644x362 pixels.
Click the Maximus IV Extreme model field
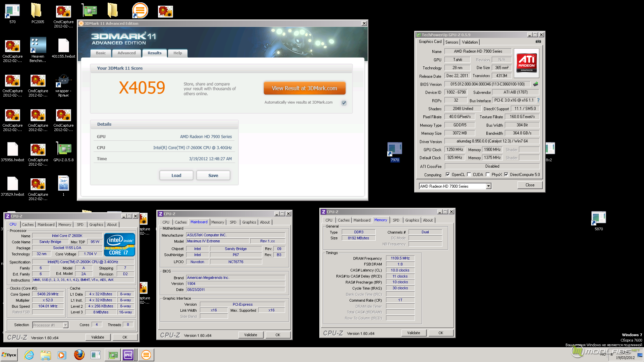218,241
